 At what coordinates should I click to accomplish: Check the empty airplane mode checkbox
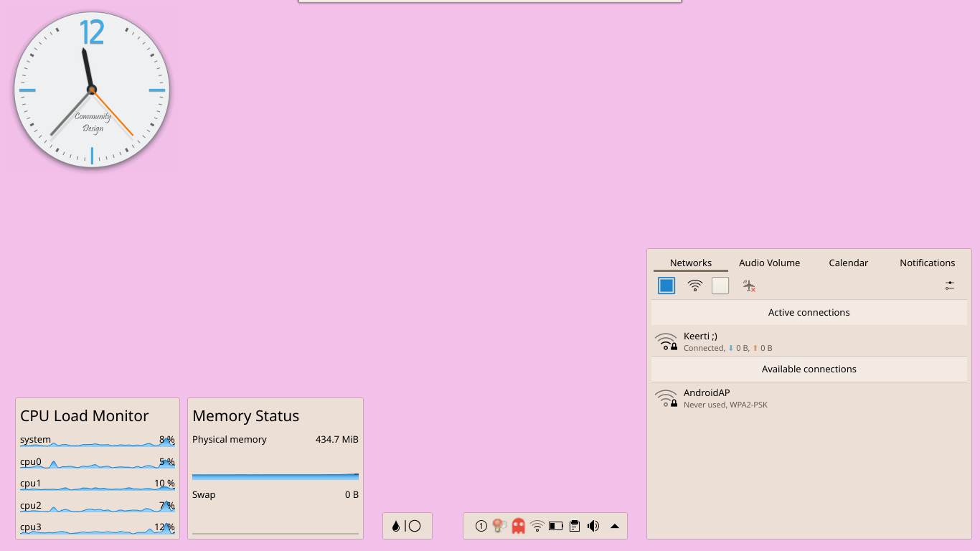click(x=720, y=286)
